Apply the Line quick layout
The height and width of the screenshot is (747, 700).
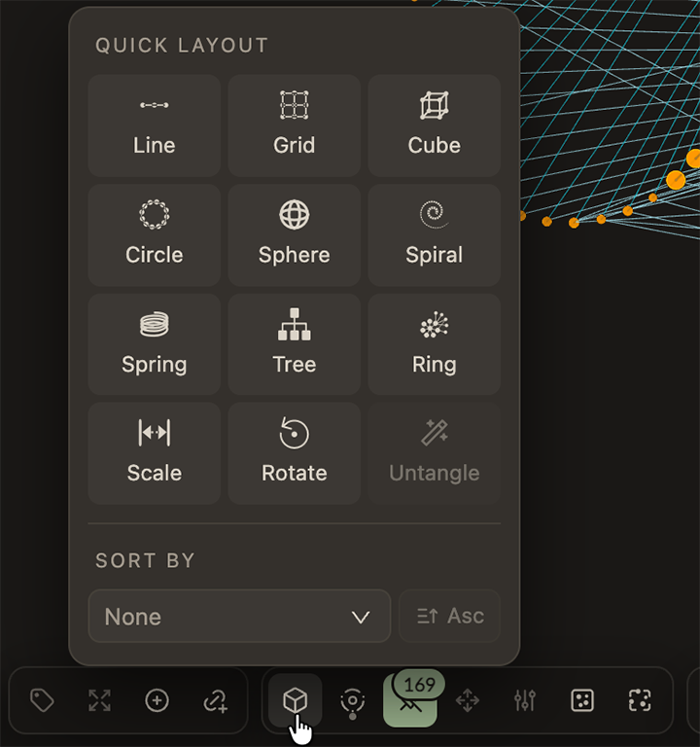[x=154, y=125]
